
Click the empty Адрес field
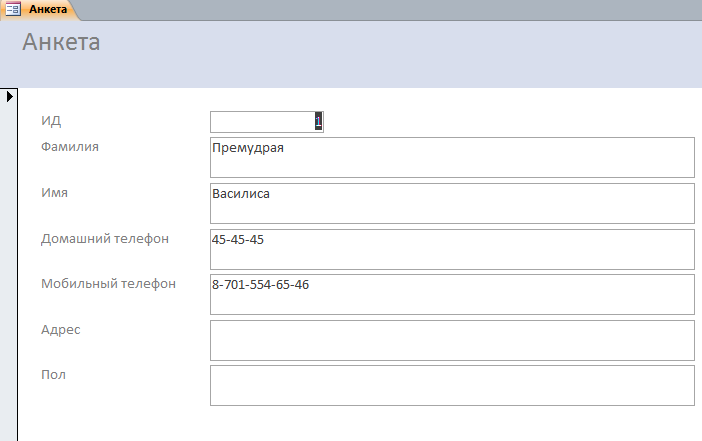point(452,340)
